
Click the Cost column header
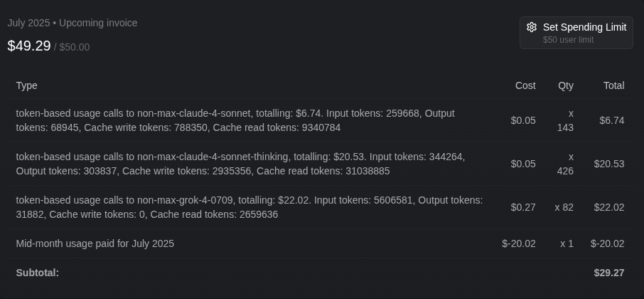tap(525, 85)
